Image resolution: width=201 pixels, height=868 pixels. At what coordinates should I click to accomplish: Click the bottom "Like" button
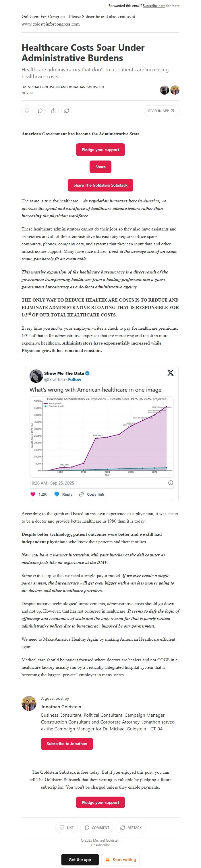coord(66,828)
